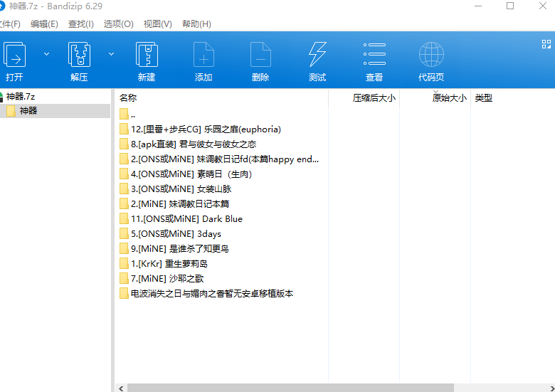The height and width of the screenshot is (392, 555).
Task: Expand the dropdown arrow next to 打开
Action: [46, 54]
